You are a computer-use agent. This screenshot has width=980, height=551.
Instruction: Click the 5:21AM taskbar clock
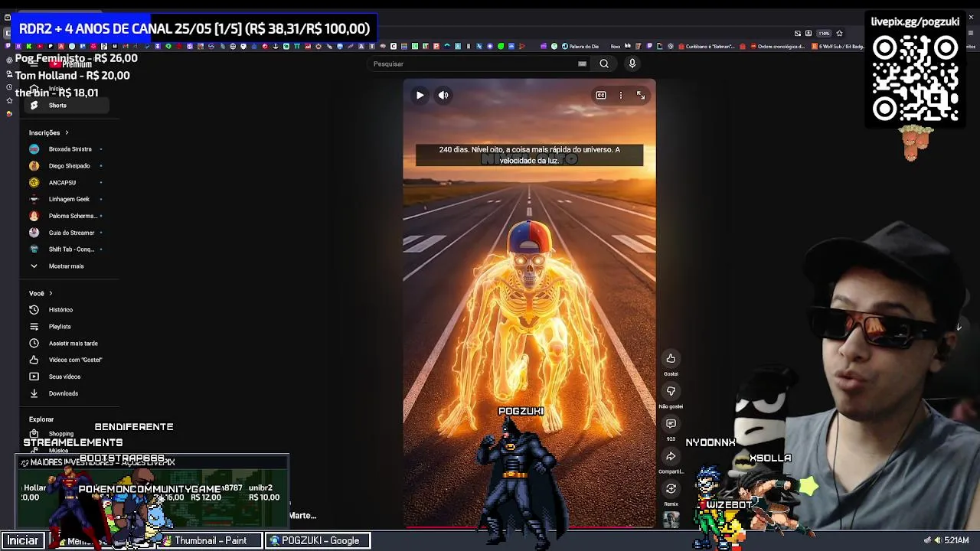tap(956, 540)
